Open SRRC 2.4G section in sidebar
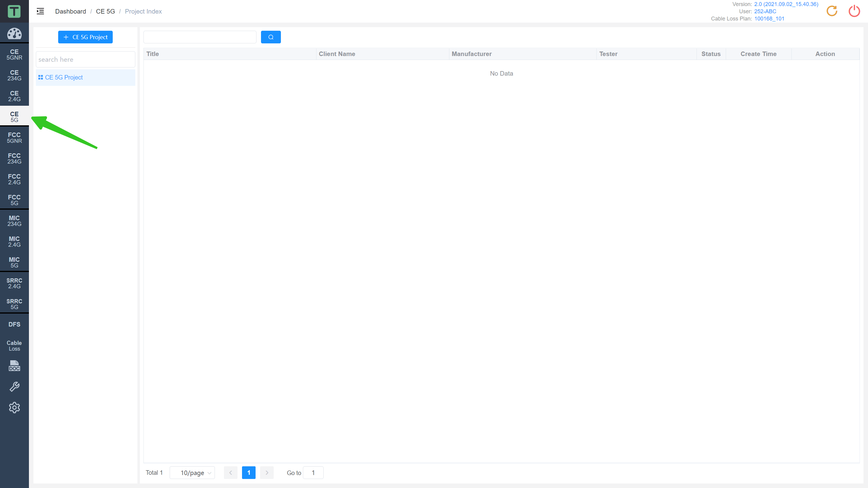 click(14, 283)
